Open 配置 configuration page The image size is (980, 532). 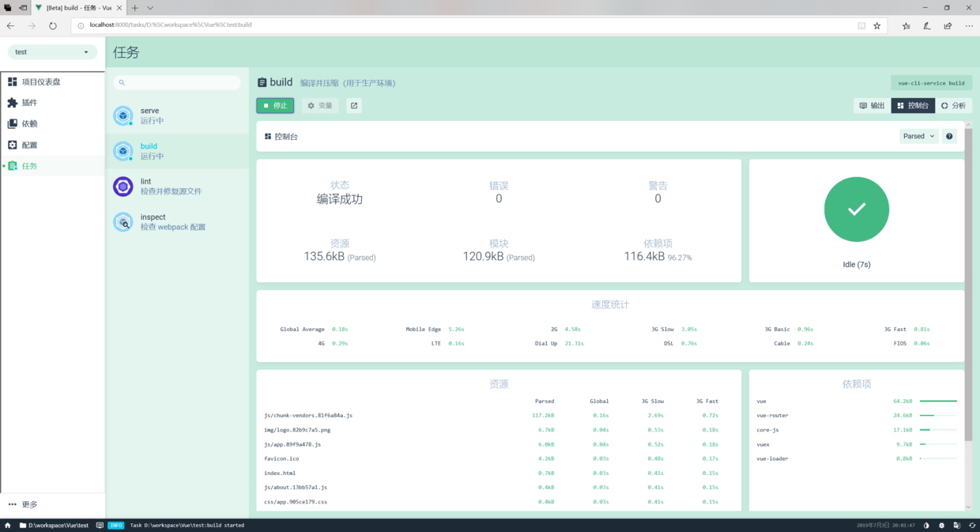(52, 145)
